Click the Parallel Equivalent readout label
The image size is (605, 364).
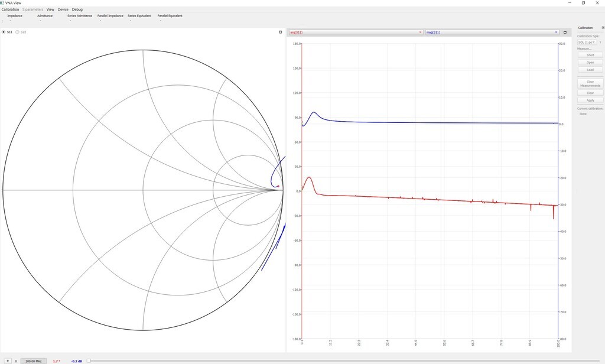[170, 16]
